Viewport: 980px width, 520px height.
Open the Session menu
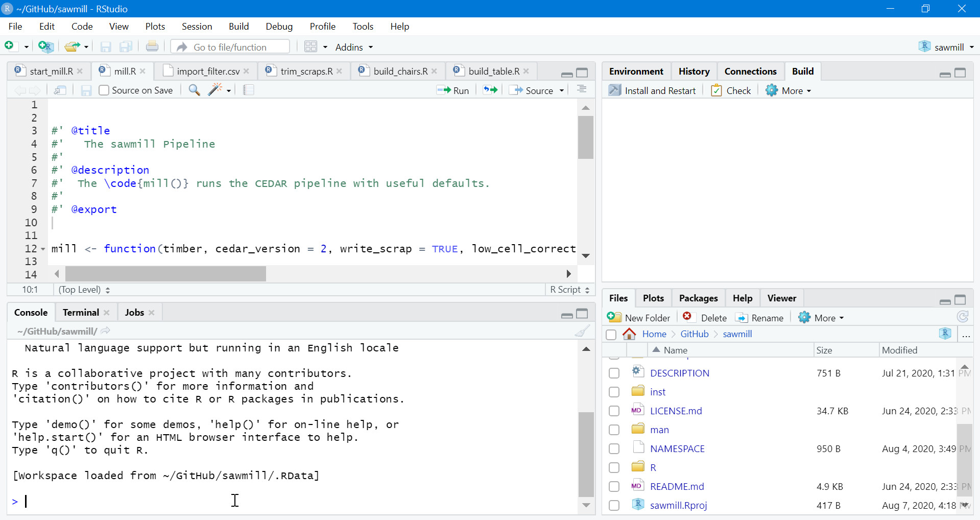tap(197, 27)
